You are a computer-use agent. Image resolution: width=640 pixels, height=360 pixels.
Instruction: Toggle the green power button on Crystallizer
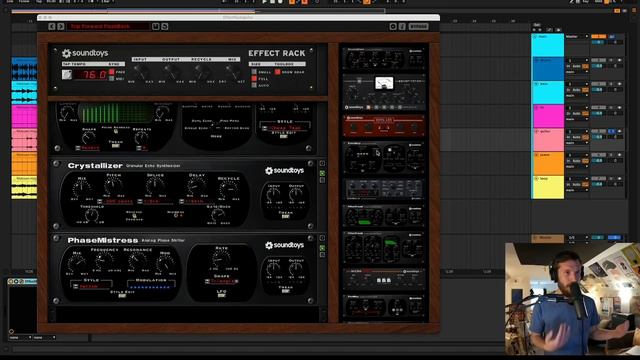[322, 173]
